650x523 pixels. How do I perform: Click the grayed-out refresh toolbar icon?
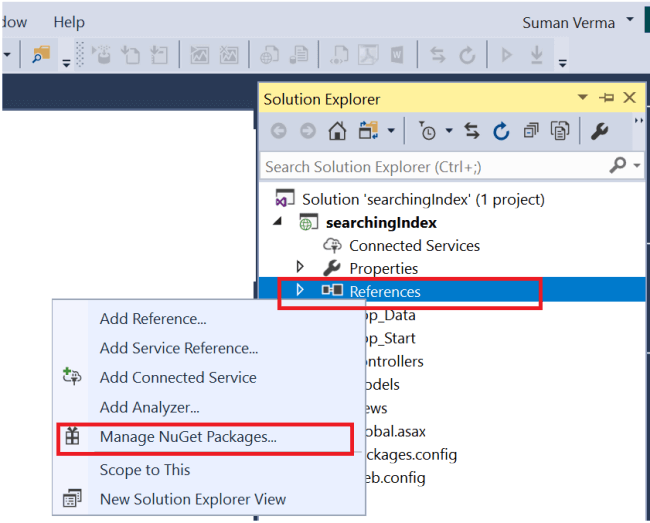[x=467, y=55]
